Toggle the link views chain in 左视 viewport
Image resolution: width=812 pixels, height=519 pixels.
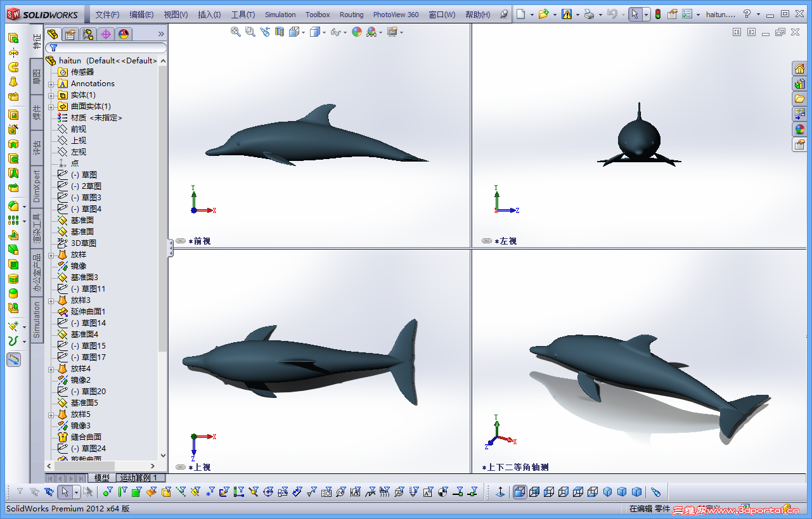(x=487, y=241)
